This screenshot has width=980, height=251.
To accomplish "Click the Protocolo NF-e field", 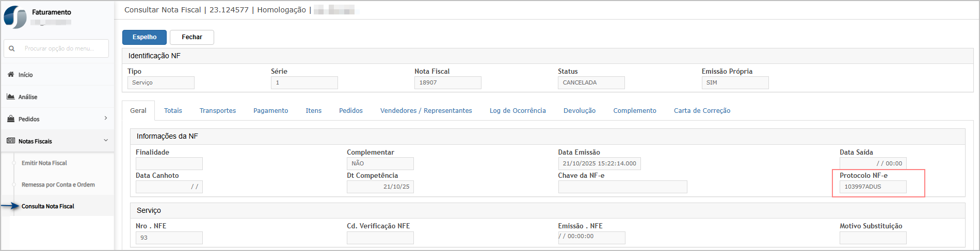I will (873, 187).
